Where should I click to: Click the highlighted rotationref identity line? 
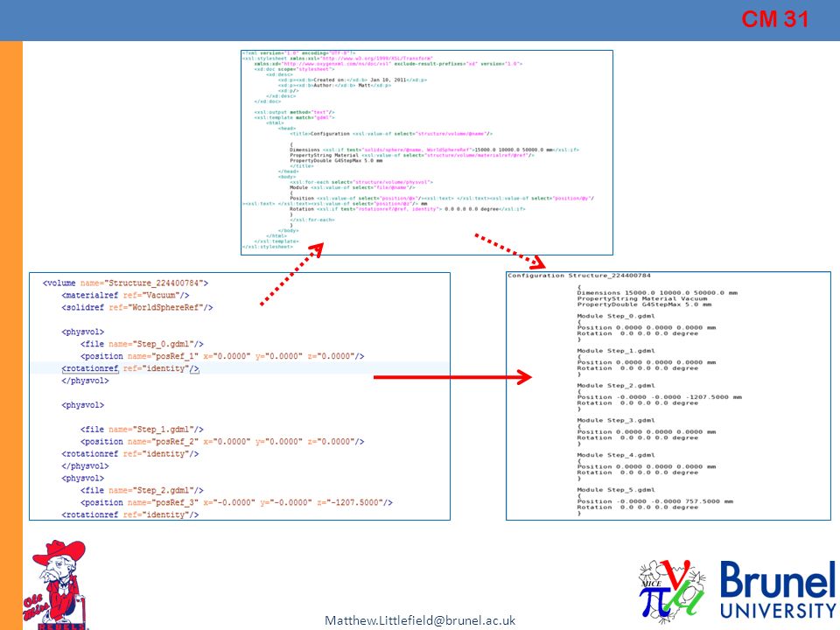pos(130,368)
